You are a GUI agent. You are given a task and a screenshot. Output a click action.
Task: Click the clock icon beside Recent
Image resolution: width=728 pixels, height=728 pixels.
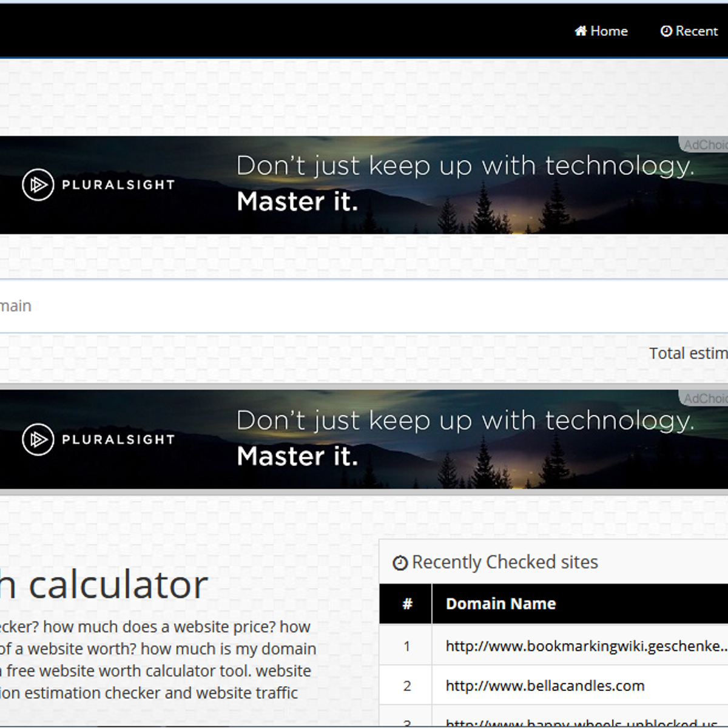tap(666, 31)
